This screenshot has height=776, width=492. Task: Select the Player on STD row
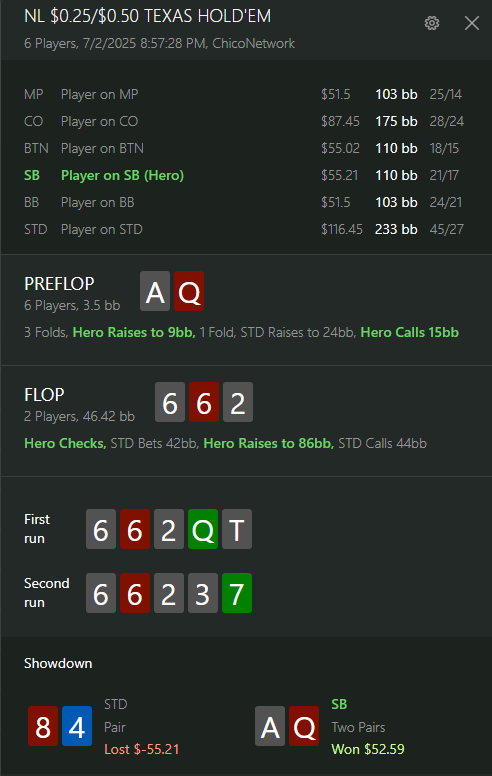(x=244, y=229)
